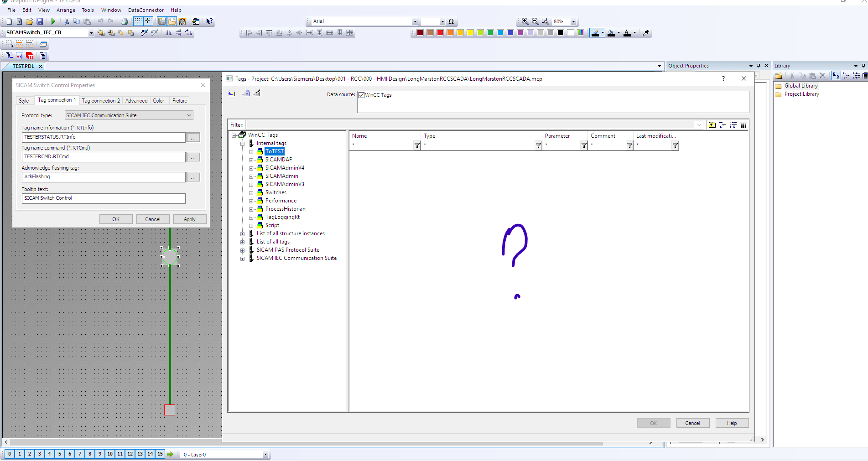
Task: Toggle the grid display toolbar button
Action: pyautogui.click(x=138, y=21)
